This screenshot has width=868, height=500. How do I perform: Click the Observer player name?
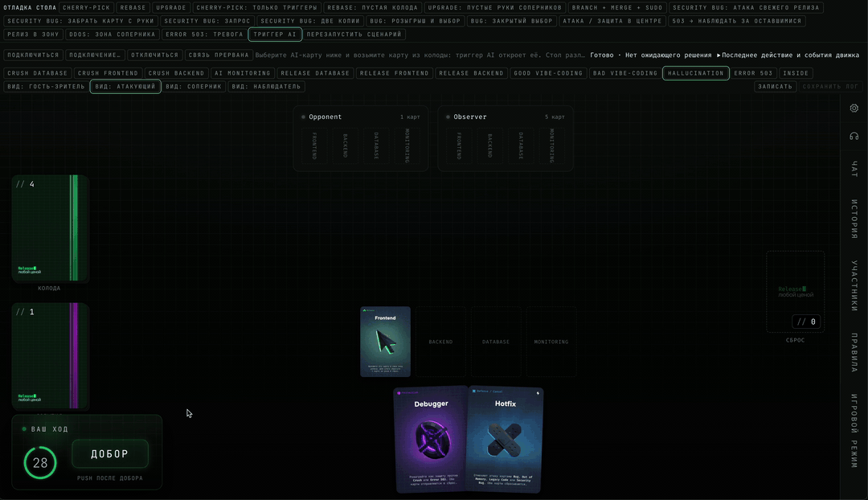coord(470,117)
